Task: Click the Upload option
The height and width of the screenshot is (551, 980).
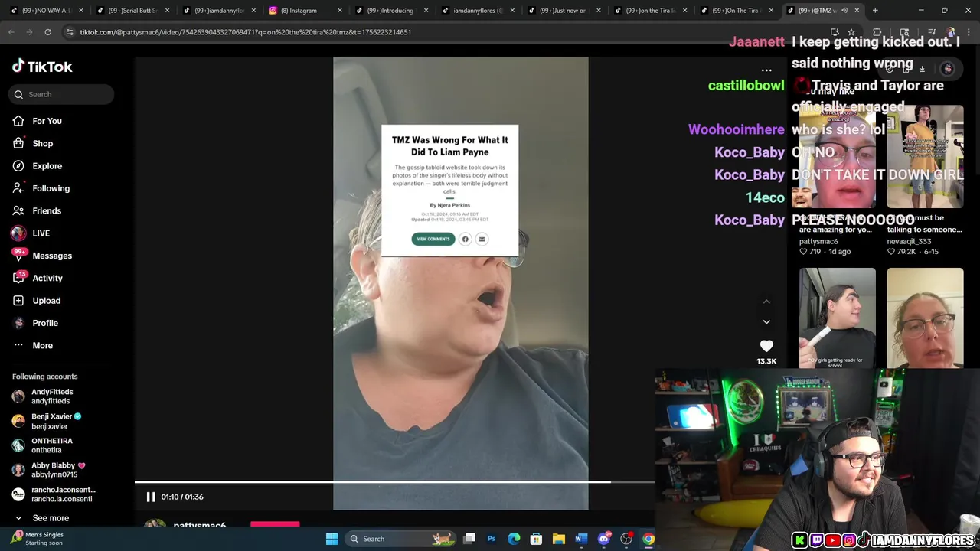Action: point(46,301)
